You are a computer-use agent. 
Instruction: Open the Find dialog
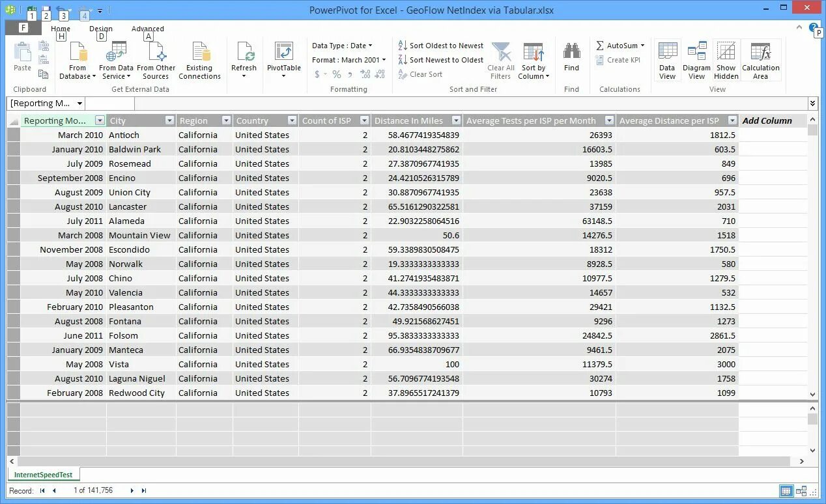point(571,59)
